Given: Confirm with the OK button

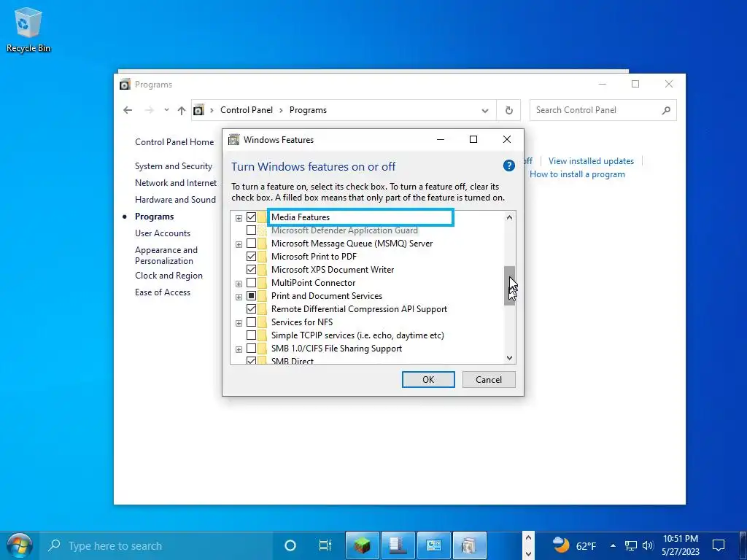Looking at the screenshot, I should [x=428, y=379].
